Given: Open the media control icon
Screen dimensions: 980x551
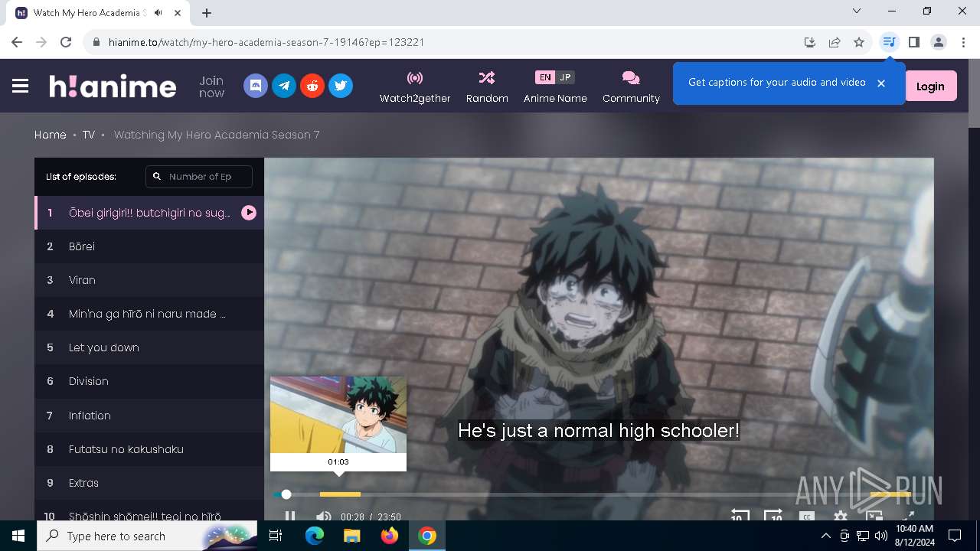Looking at the screenshot, I should tap(889, 42).
